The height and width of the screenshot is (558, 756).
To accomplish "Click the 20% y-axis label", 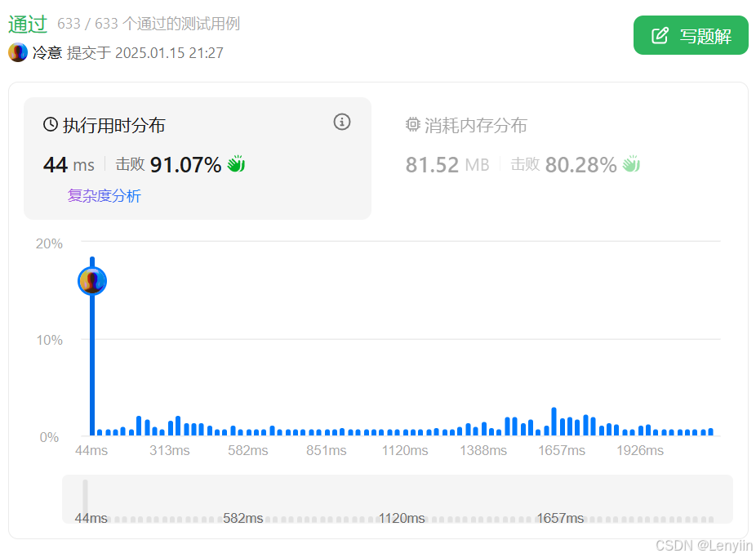I will (49, 243).
